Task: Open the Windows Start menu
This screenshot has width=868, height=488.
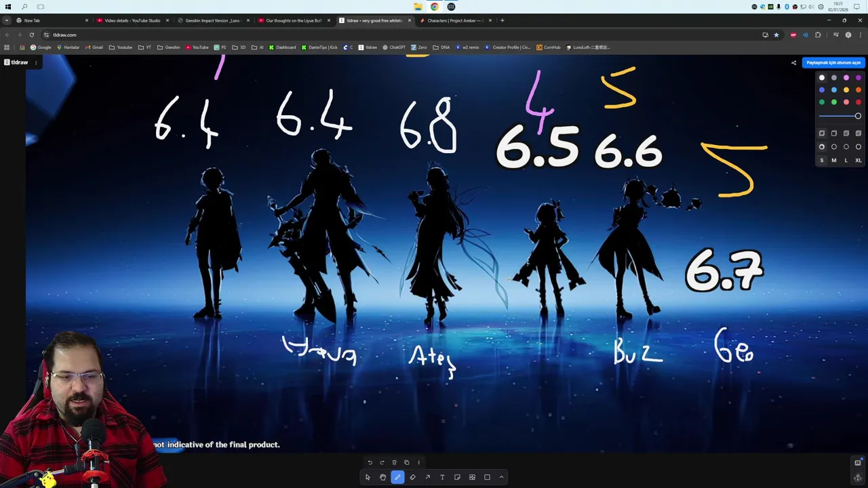Action: pos(8,7)
